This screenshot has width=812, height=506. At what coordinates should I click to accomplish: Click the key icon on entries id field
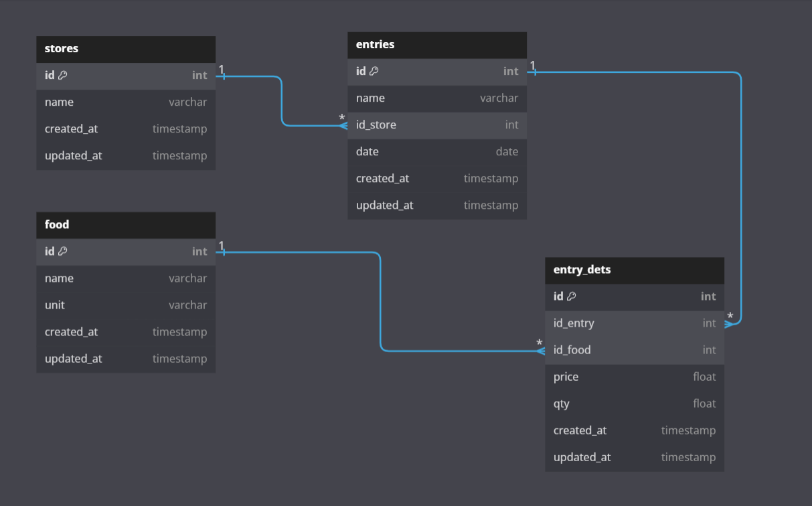374,71
